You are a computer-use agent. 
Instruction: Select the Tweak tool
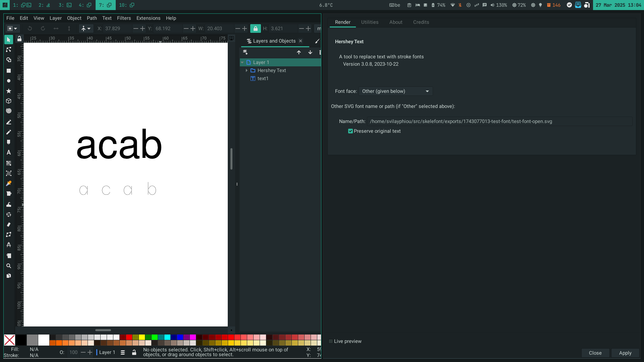(9, 204)
